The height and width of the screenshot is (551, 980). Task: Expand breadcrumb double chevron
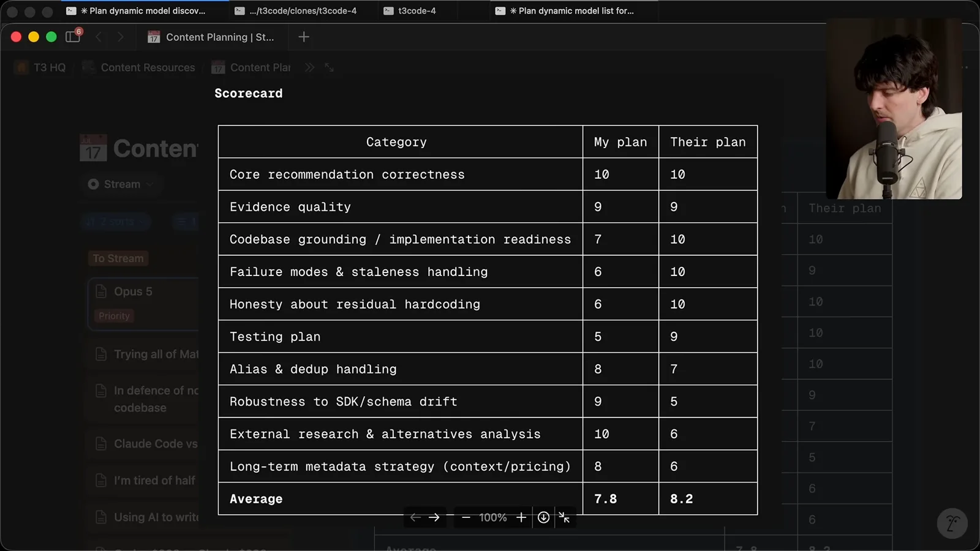309,67
